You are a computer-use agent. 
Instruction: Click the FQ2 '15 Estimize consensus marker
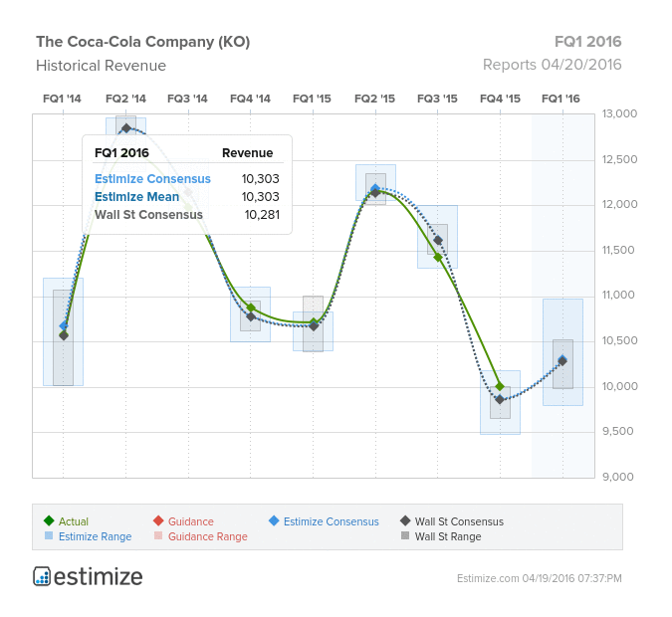pyautogui.click(x=375, y=188)
